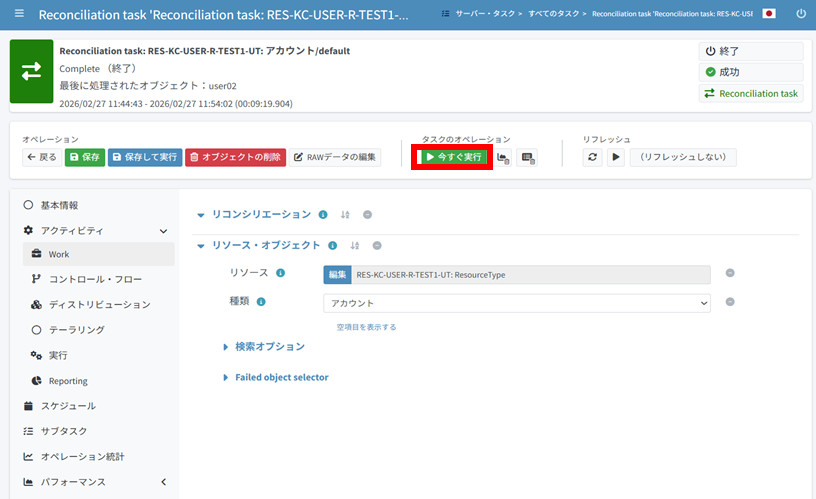Collapse the アクティビティ menu section
This screenshot has width=816, height=499.
[x=163, y=231]
